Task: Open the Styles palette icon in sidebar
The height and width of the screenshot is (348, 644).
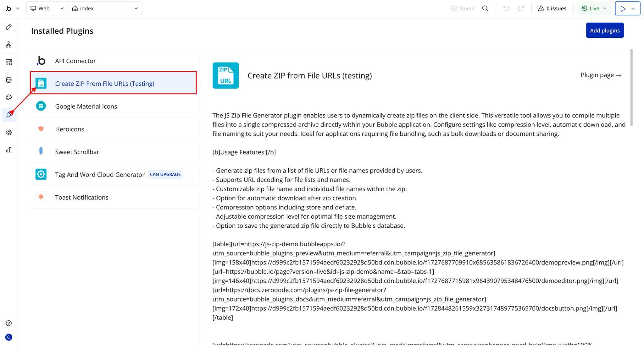Action: click(x=9, y=97)
